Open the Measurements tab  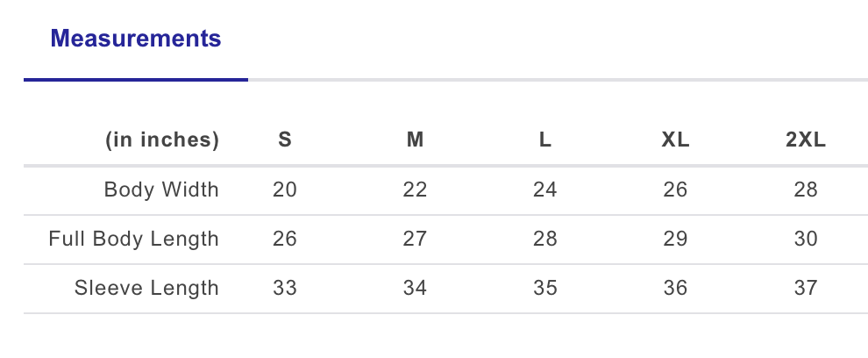point(136,39)
